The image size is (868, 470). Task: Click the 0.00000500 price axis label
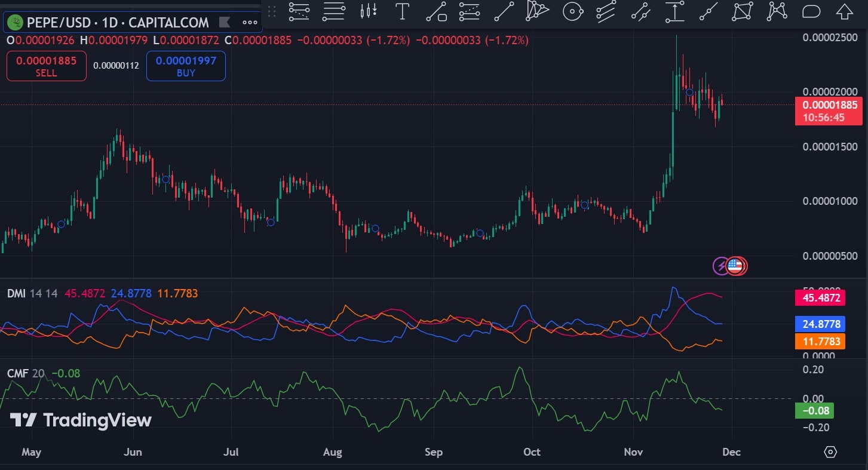tap(830, 256)
